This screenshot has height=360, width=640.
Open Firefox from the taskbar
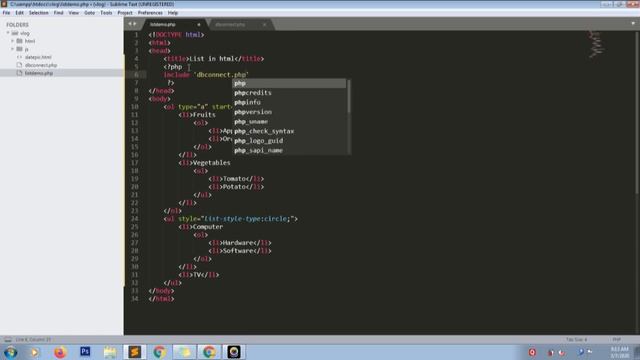[x=60, y=352]
